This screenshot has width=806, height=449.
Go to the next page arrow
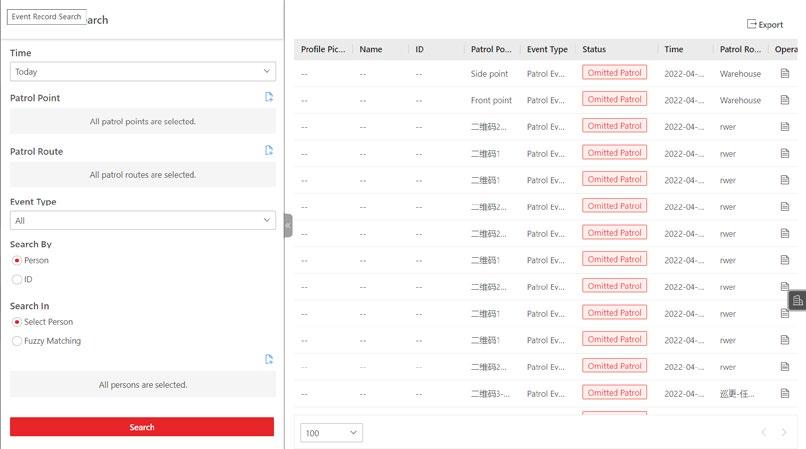click(x=784, y=432)
